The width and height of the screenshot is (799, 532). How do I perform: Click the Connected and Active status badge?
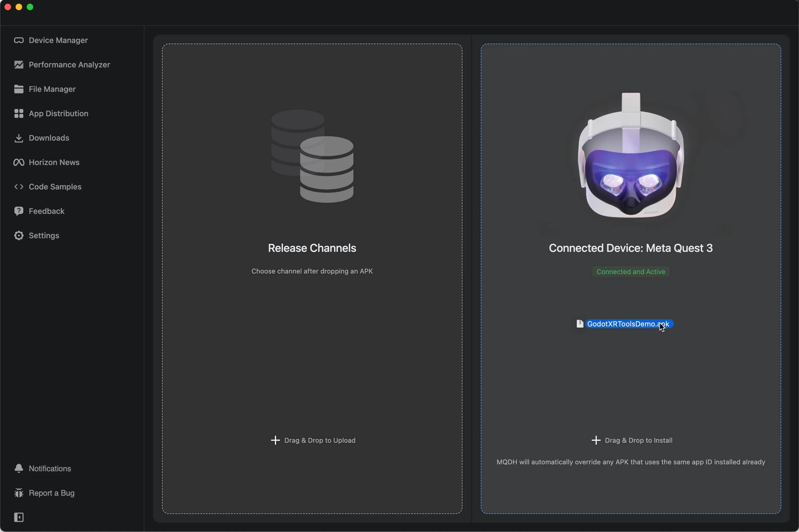coord(630,272)
